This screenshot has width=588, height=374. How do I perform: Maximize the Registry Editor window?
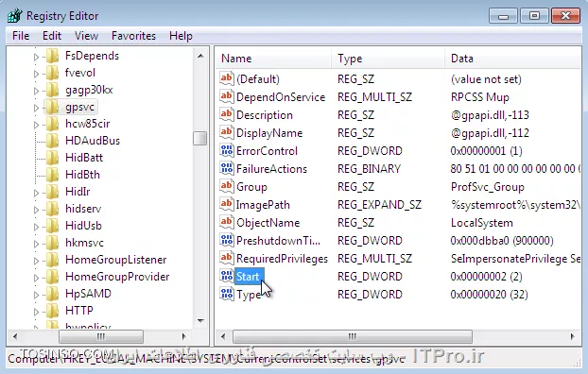point(534,16)
